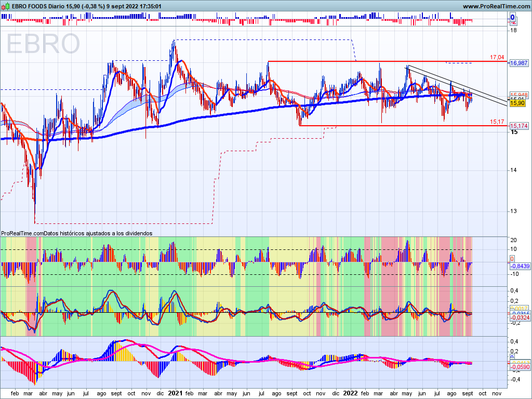Click the 18 price axis label
This screenshot has height=399, width=532.
coord(514,31)
